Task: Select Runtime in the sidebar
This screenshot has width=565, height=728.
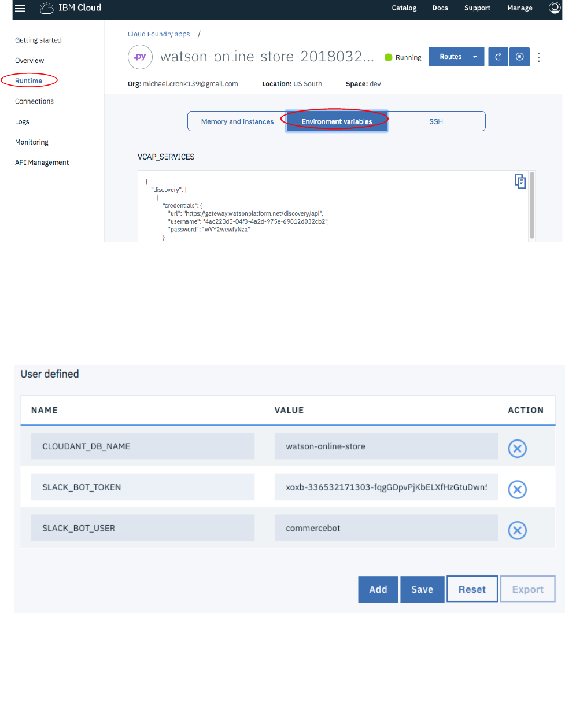Action: [29, 80]
